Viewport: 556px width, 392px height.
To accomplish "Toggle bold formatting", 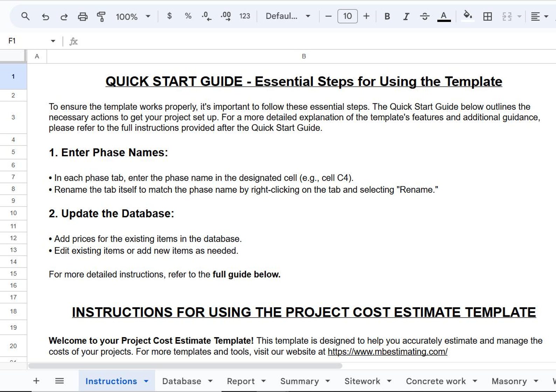I will [x=387, y=16].
